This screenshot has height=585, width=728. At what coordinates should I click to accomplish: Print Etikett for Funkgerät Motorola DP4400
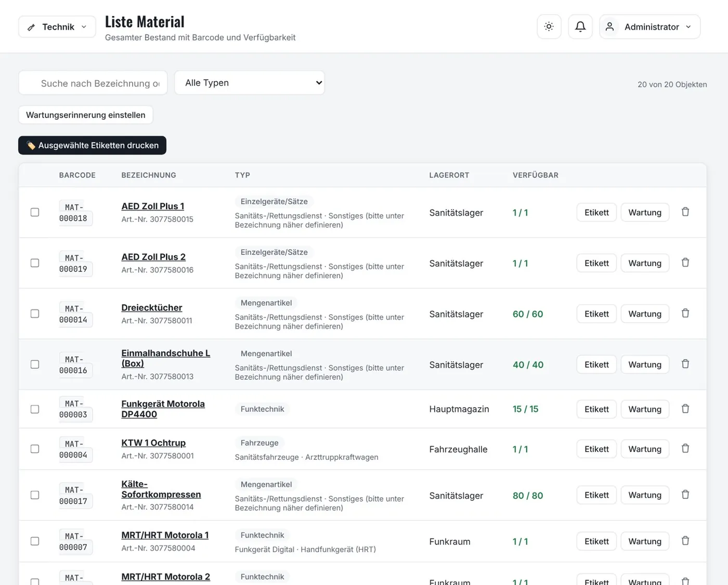click(596, 409)
